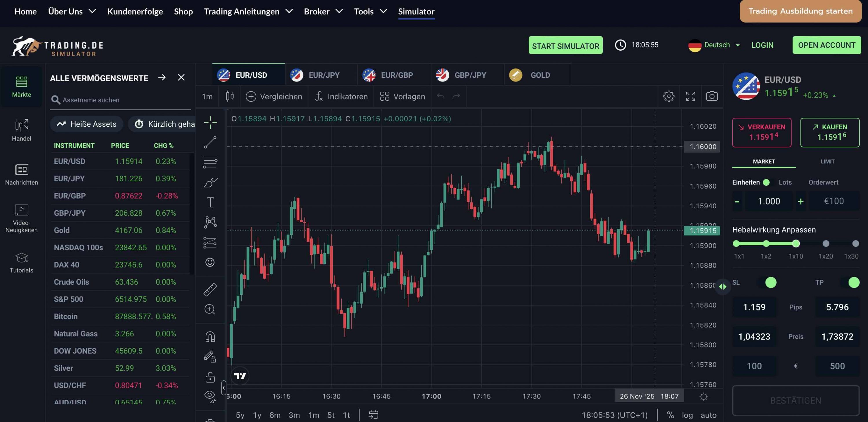Lock all drawing tools
The height and width of the screenshot is (422, 868).
click(x=210, y=377)
